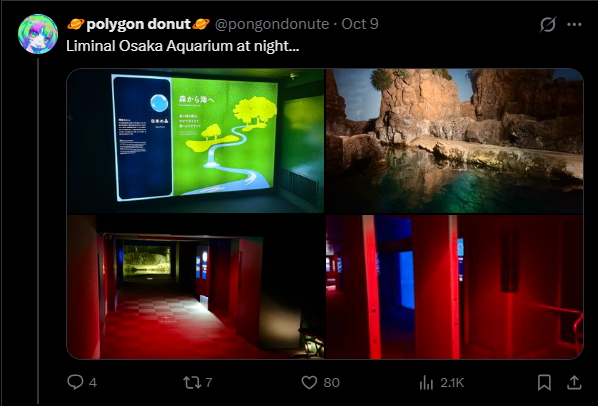Viewport: 598px width, 406px height.
Task: Open the reply speech bubble icon
Action: (x=75, y=382)
